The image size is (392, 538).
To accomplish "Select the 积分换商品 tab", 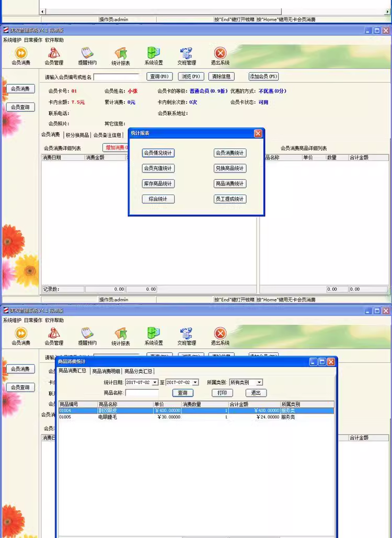I will 77,135.
